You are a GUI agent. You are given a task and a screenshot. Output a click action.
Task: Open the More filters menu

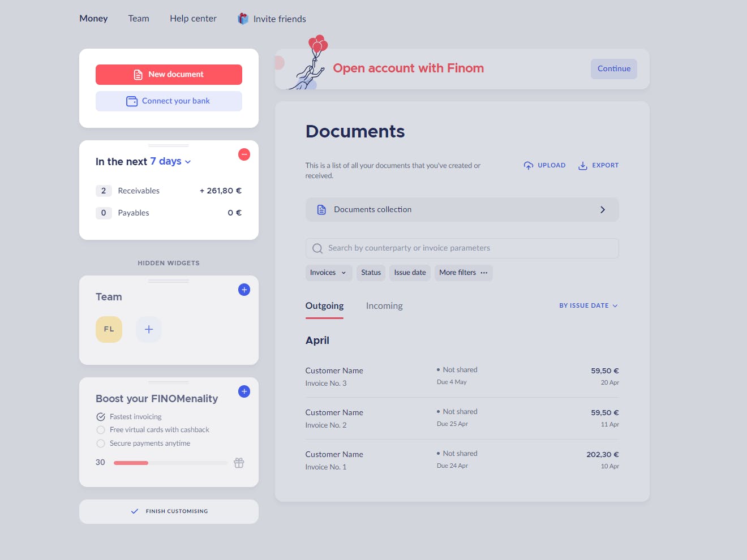click(x=463, y=273)
